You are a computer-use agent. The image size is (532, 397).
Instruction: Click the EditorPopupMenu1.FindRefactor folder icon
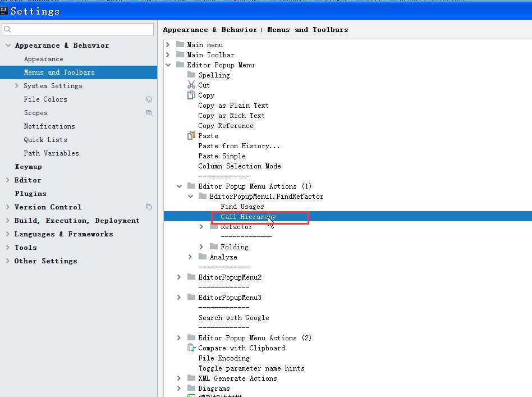point(203,196)
